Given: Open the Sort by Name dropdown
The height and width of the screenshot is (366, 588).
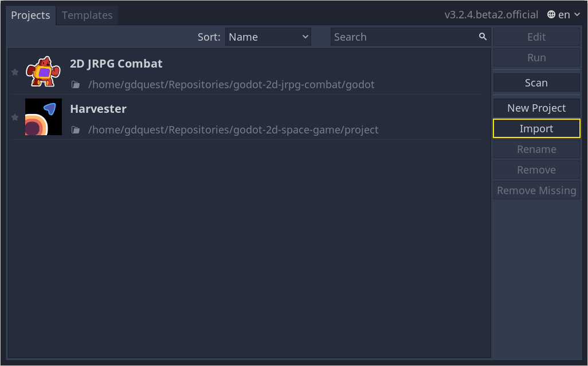Looking at the screenshot, I should (x=268, y=37).
